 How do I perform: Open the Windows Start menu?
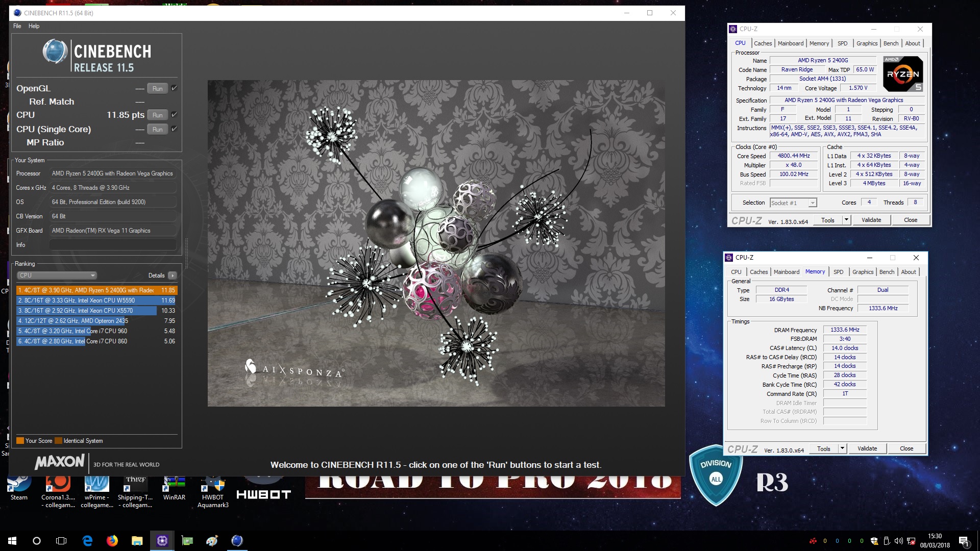(12, 541)
